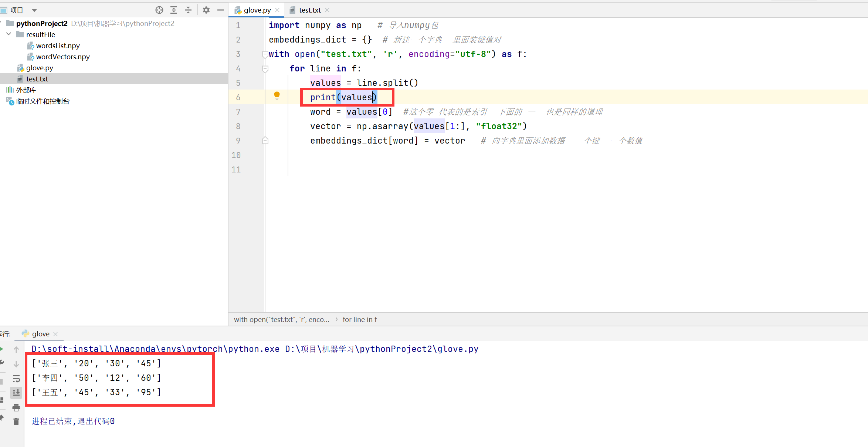868x447 pixels.
Task: Toggle scroll to end in run console
Action: pos(16,393)
